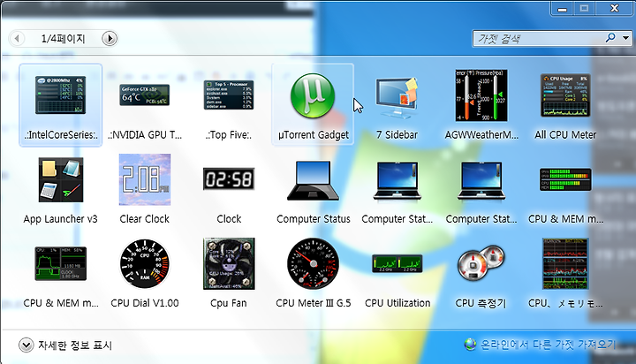The width and height of the screenshot is (636, 364).
Task: Select the .:IntelCoreSeries:. gadget icon
Action: tap(60, 95)
